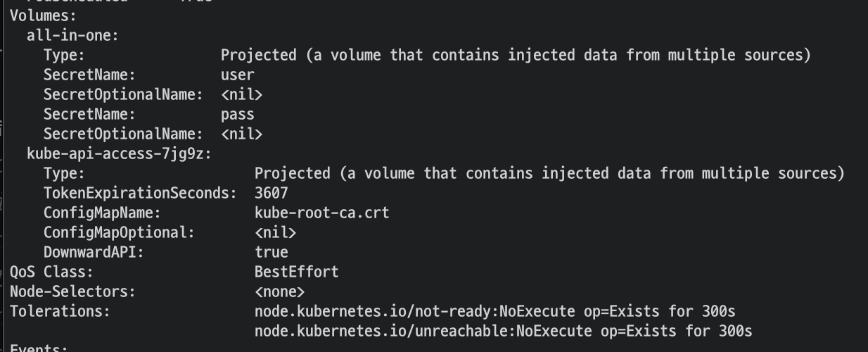Click the "TokenExpirationSeconds:" label
This screenshot has width=868, height=352.
pyautogui.click(x=140, y=193)
